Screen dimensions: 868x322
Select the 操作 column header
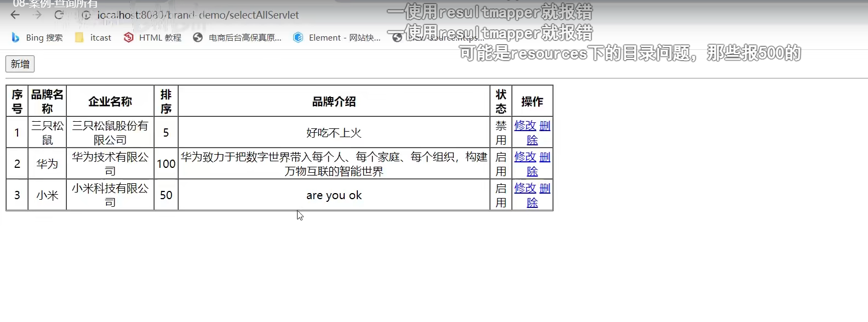point(532,101)
